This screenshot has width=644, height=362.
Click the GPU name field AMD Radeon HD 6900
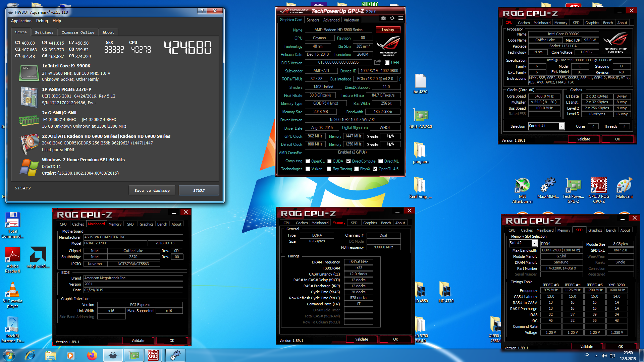[x=338, y=30]
